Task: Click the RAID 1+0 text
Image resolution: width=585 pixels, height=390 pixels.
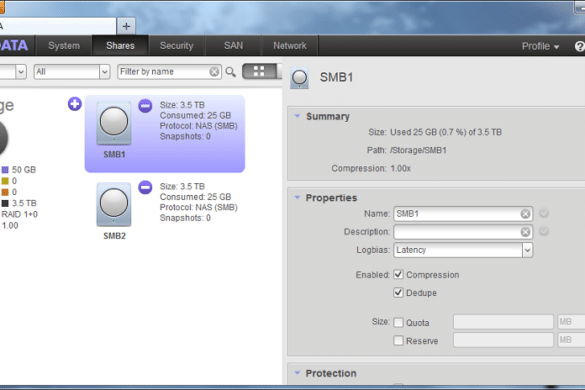Action: (x=19, y=215)
